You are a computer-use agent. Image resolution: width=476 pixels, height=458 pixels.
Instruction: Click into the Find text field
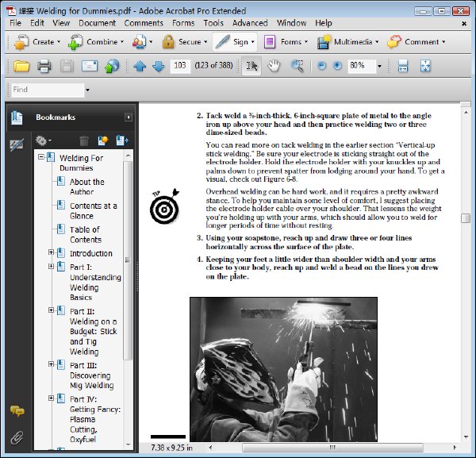tap(48, 90)
